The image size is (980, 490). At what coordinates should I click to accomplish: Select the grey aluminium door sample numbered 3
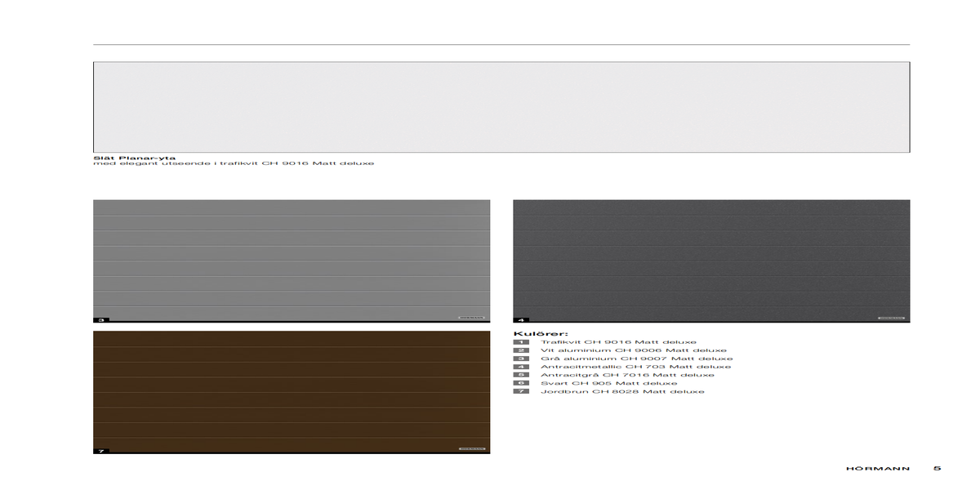(x=292, y=261)
